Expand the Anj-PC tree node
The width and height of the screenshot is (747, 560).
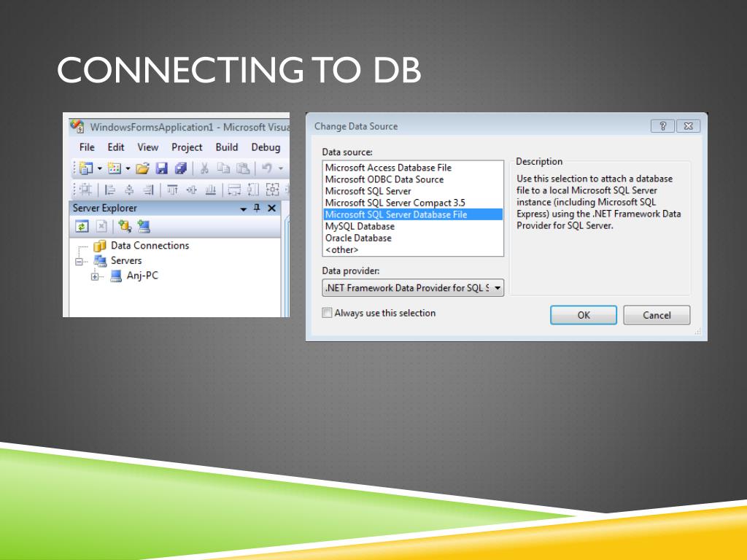95,276
